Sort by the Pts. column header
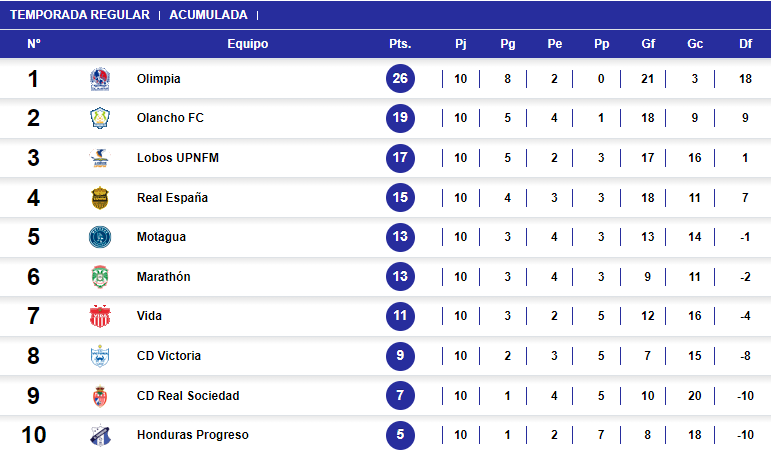The height and width of the screenshot is (453, 771). coord(400,44)
